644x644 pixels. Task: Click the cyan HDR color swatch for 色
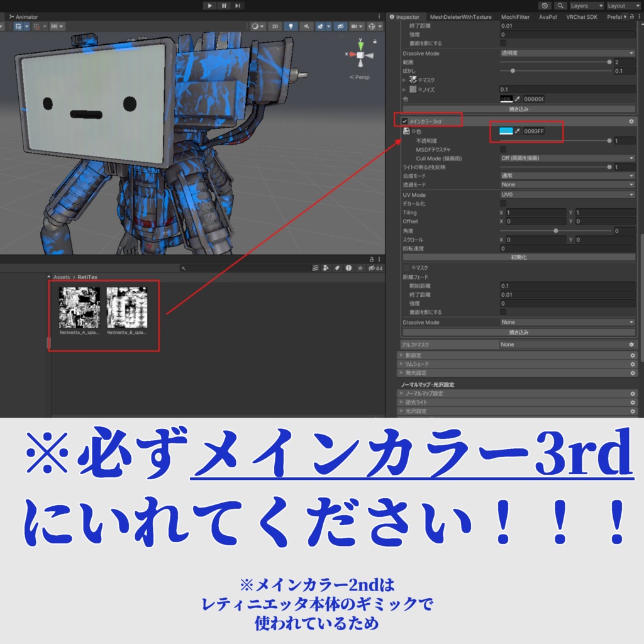(x=506, y=131)
